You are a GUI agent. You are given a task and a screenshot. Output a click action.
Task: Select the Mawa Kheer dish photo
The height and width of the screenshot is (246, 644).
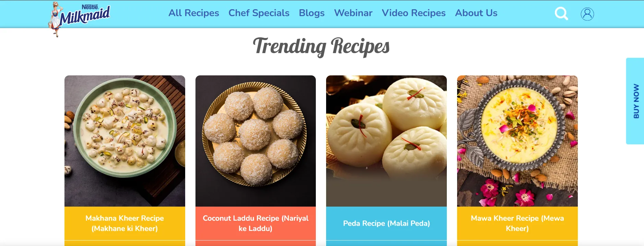click(x=517, y=141)
